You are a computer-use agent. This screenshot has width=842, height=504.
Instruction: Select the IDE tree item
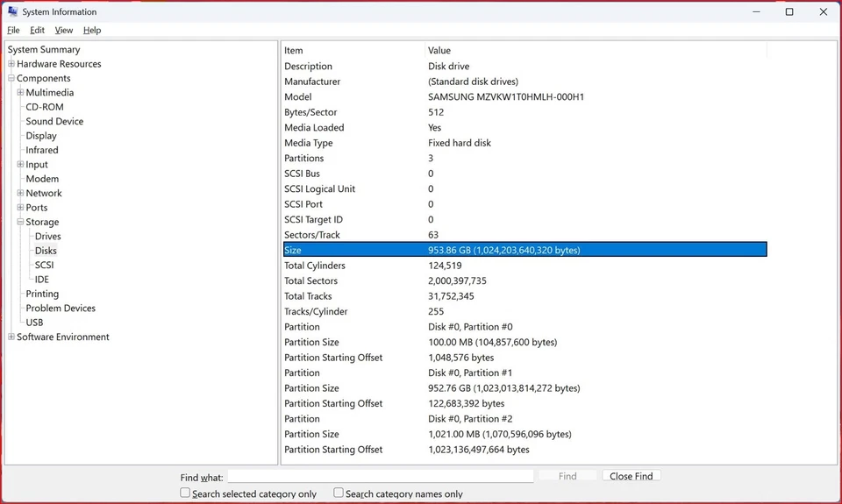click(42, 279)
